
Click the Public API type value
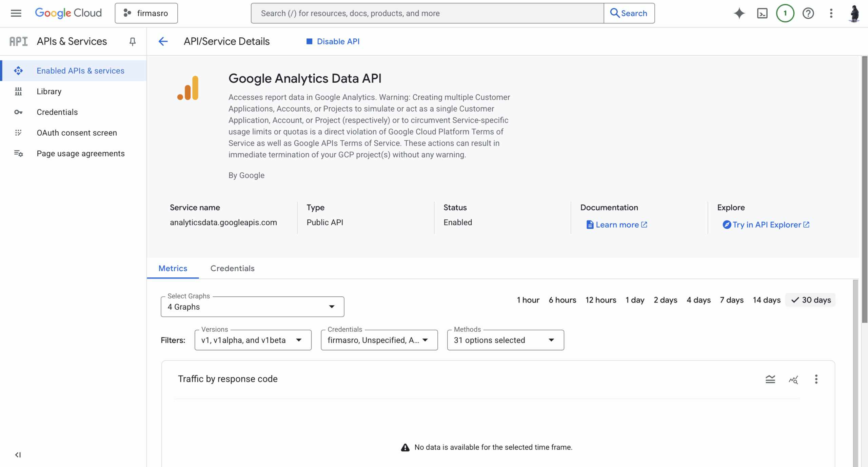click(x=325, y=222)
